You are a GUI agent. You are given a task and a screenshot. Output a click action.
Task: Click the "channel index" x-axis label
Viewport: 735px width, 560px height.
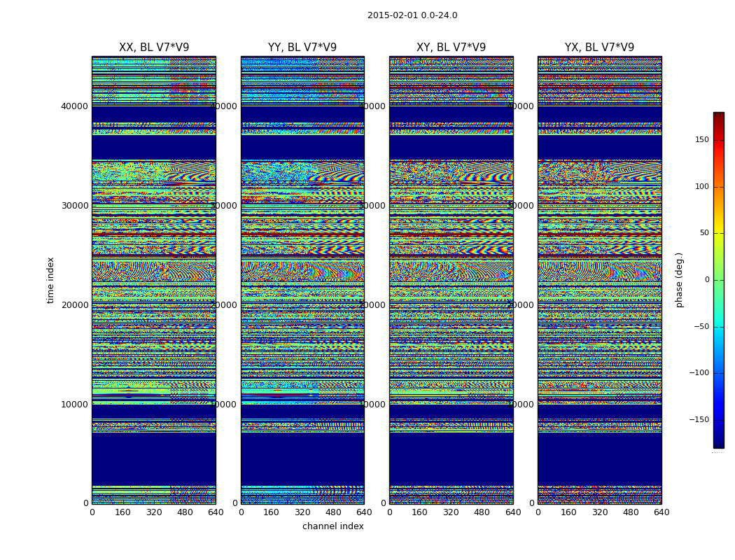coord(333,526)
